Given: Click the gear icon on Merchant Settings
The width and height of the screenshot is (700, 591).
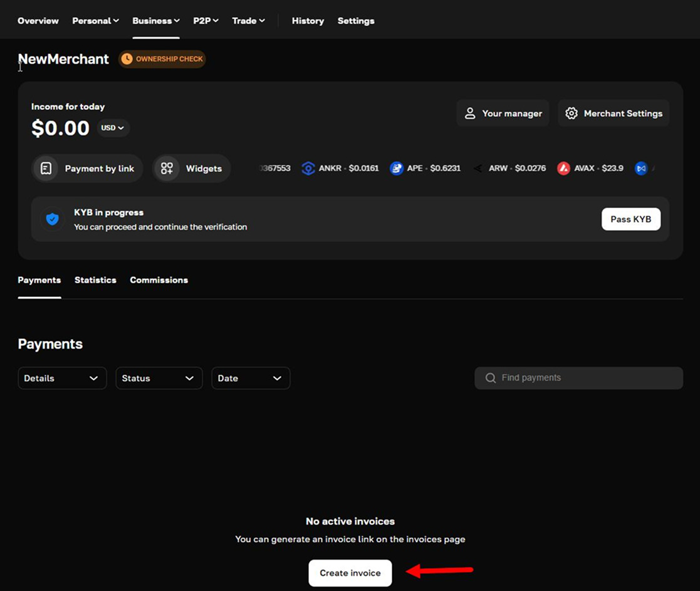Looking at the screenshot, I should pyautogui.click(x=571, y=113).
